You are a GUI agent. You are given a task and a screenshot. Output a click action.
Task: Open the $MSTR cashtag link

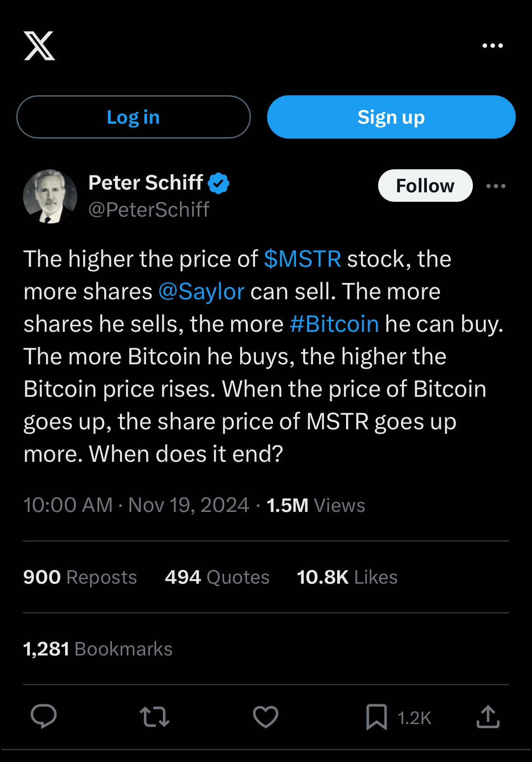302,259
